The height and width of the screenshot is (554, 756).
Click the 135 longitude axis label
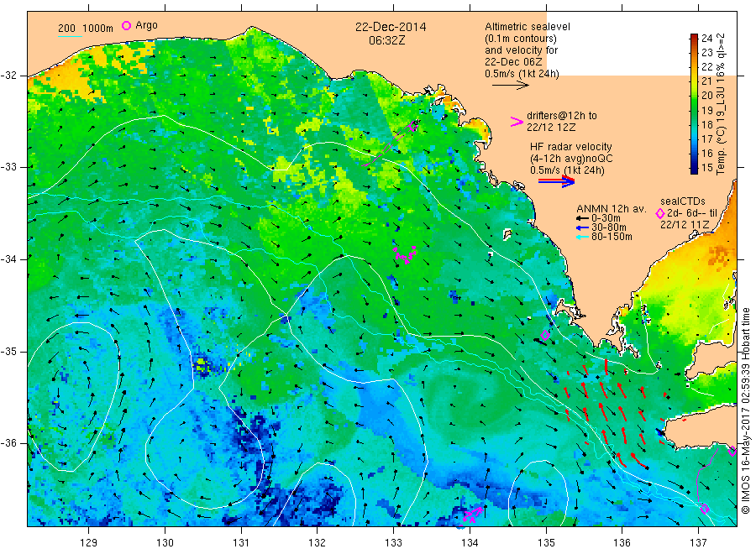point(546,543)
